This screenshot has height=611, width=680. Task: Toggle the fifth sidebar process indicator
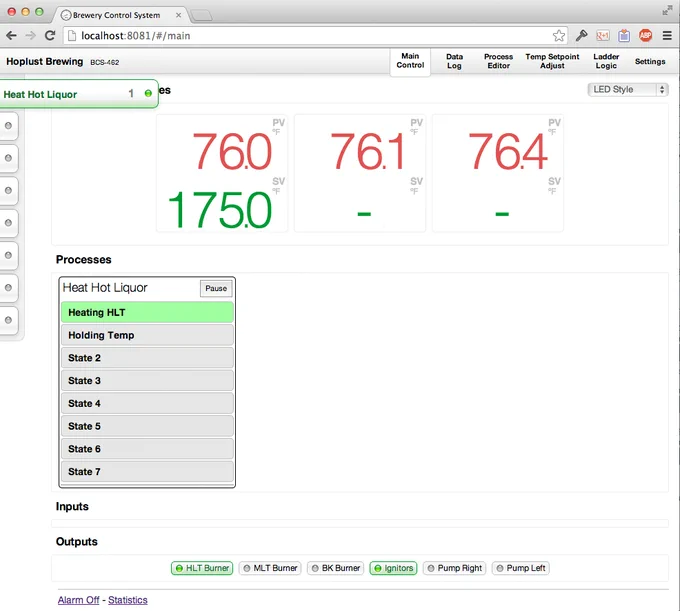[8, 223]
